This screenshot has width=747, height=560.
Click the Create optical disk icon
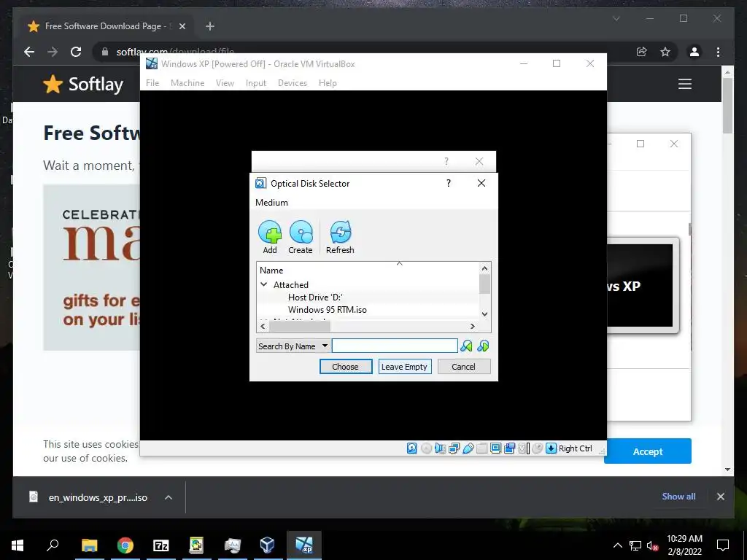click(301, 237)
